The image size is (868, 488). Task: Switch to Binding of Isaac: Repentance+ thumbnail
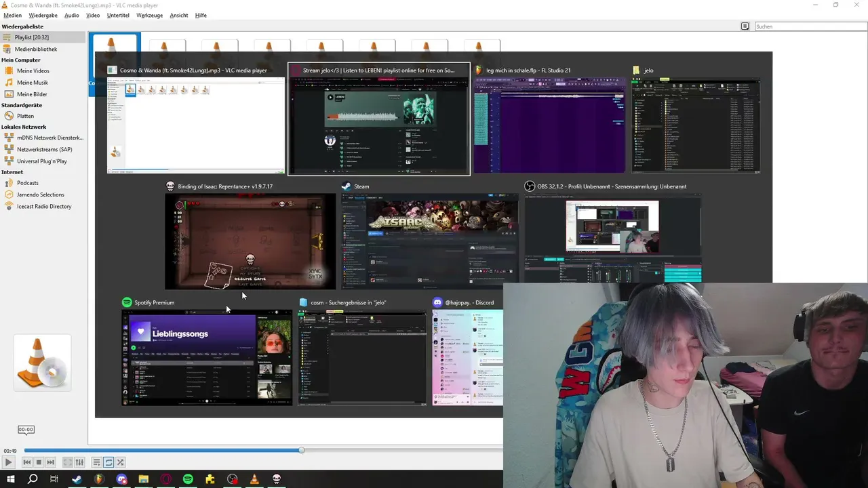tap(250, 235)
